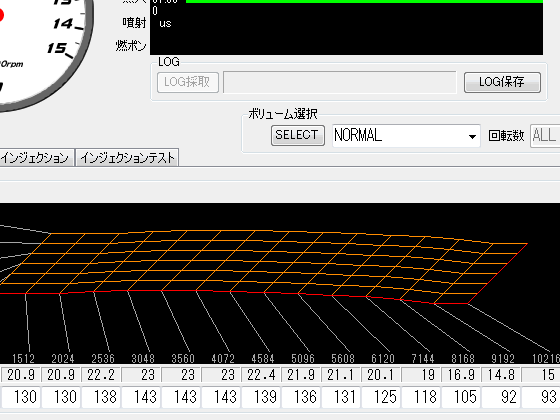Click the 125 cell under 6120 rpm
Image resolution: width=560 pixels, height=420 pixels.
click(381, 397)
